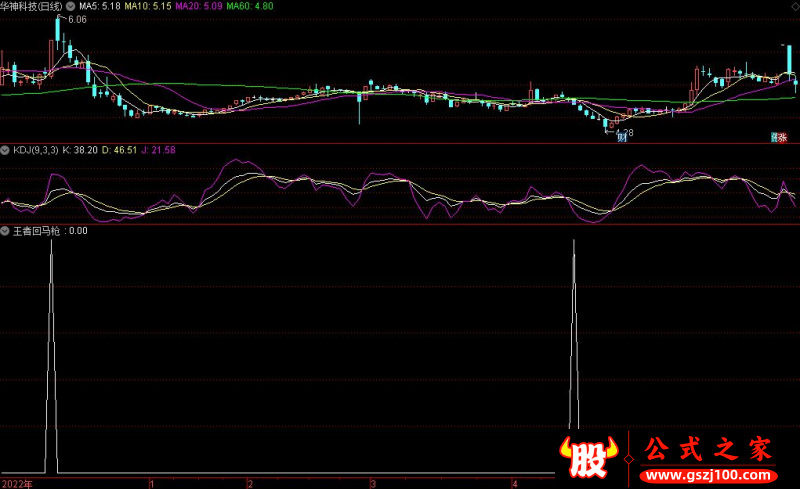Click the 4.28 low price label
The width and height of the screenshot is (800, 489).
[624, 131]
